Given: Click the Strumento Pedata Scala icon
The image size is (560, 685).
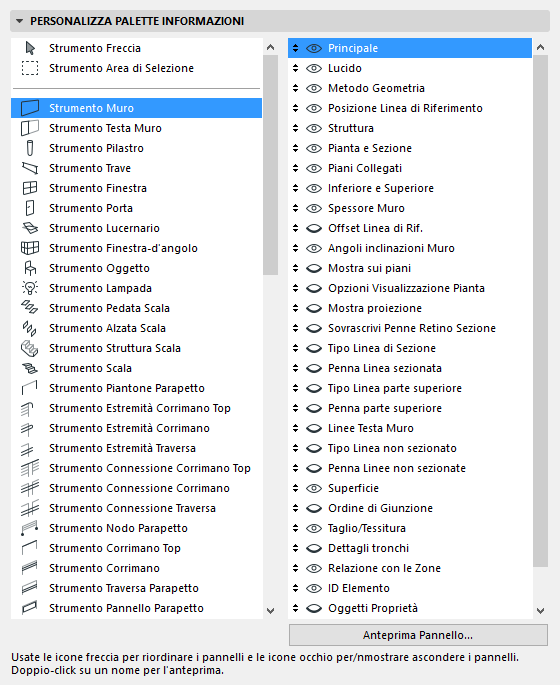Looking at the screenshot, I should click(30, 308).
